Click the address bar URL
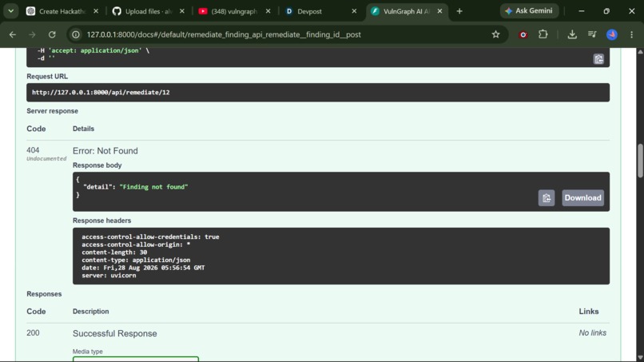644x362 pixels. (224, 34)
